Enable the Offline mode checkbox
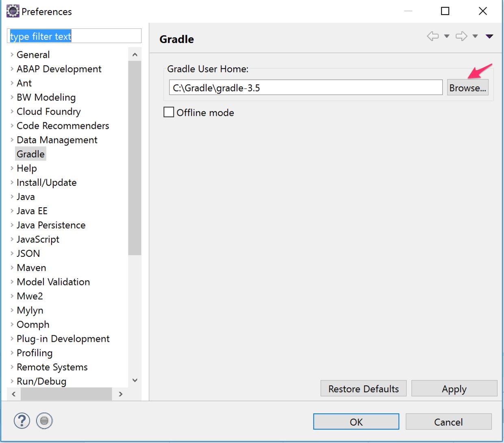This screenshot has width=504, height=443. tap(169, 112)
